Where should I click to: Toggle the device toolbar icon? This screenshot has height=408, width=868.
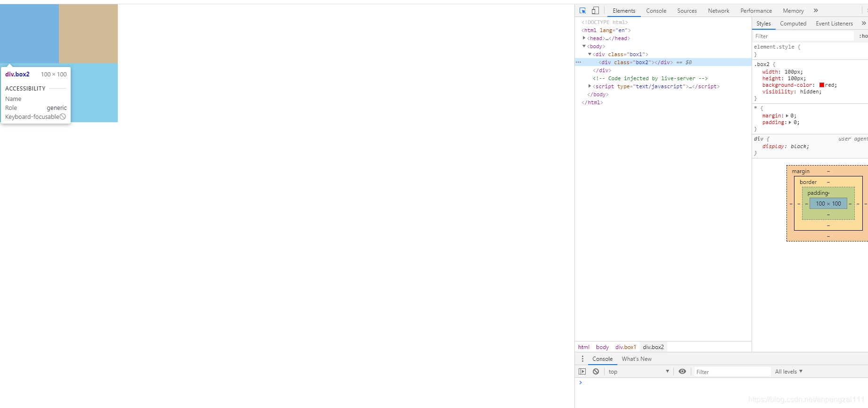pyautogui.click(x=595, y=10)
